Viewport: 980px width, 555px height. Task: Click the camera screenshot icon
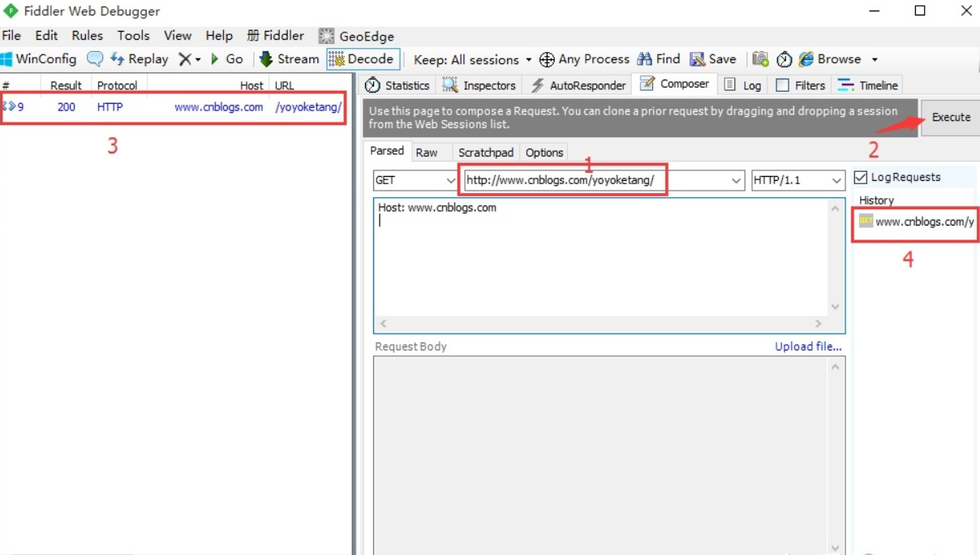click(760, 59)
